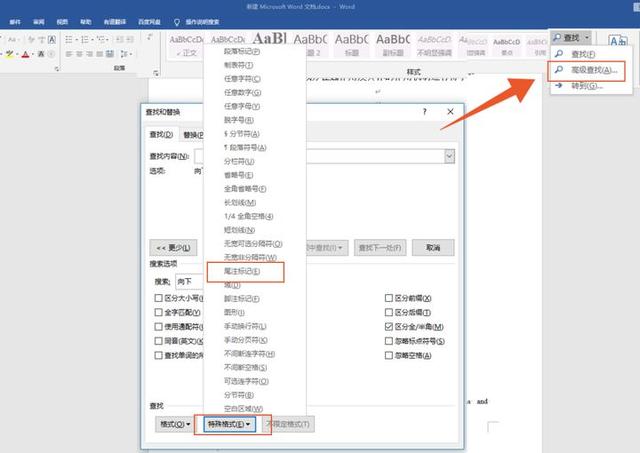Open the Paragraph dialog launcher
Viewport: 640px width, 453px height.
[156, 73]
